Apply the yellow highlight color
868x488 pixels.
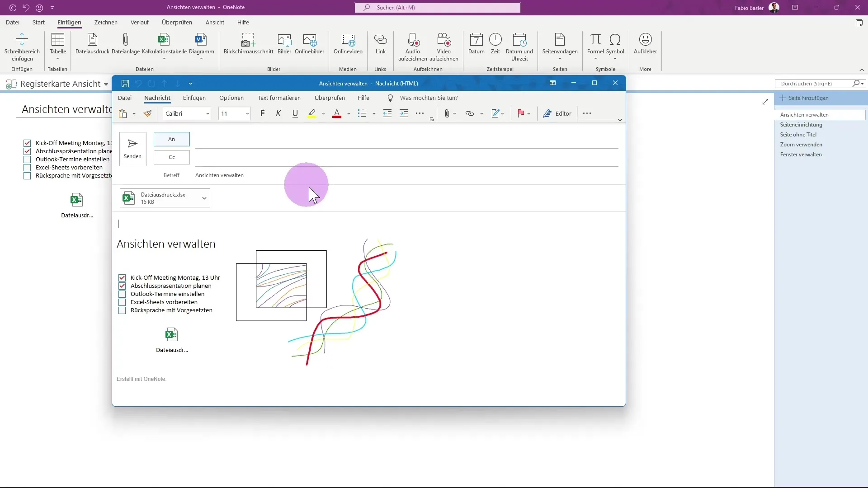coord(312,113)
